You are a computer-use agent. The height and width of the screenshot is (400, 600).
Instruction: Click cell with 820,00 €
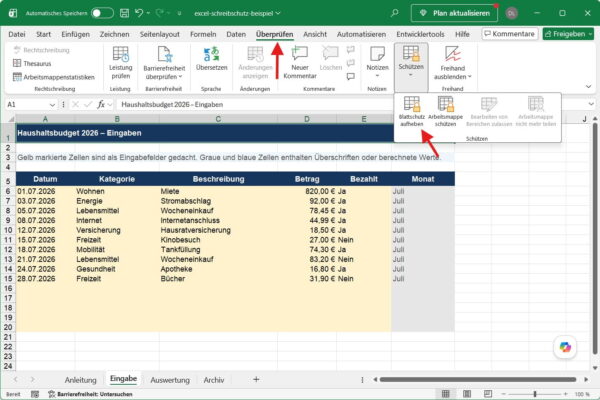coord(307,191)
